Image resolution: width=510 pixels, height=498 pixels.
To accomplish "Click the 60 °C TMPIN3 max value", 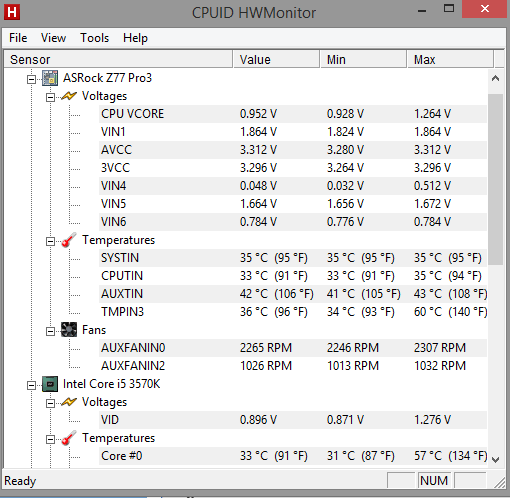I will (450, 312).
